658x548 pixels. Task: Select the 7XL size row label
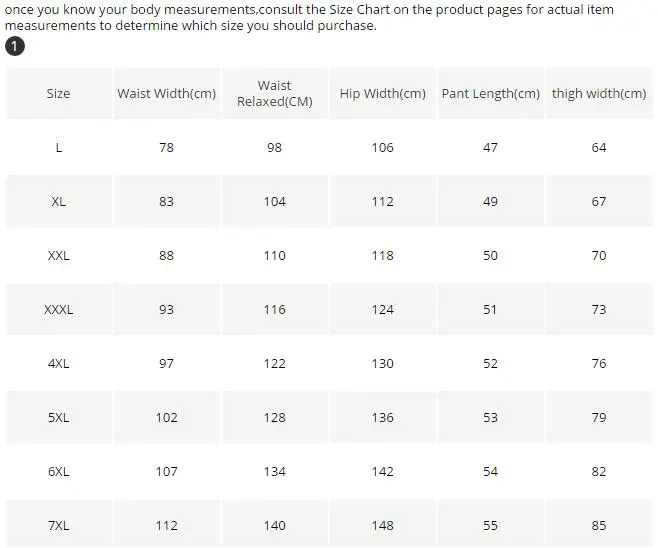(x=58, y=525)
